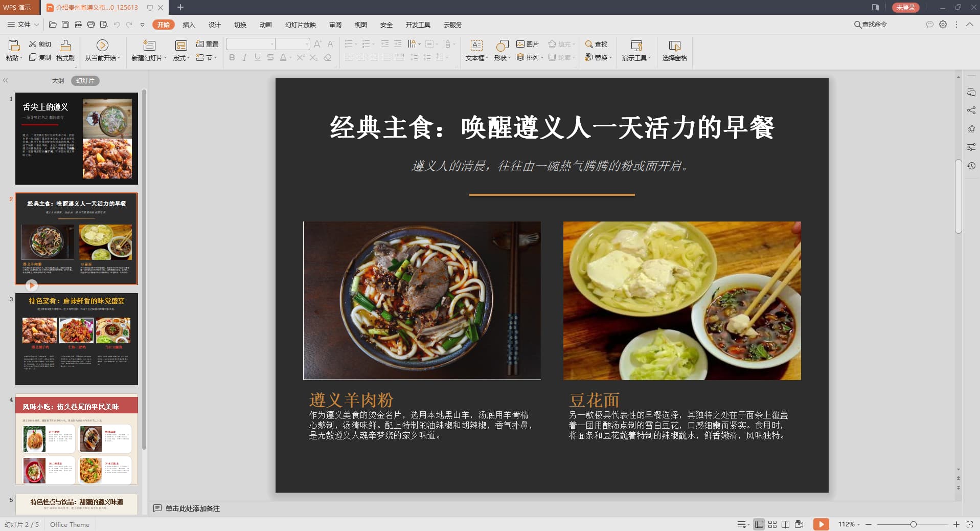This screenshot has width=980, height=531.
Task: Click the 粘贴 paste icon
Action: pos(14,45)
